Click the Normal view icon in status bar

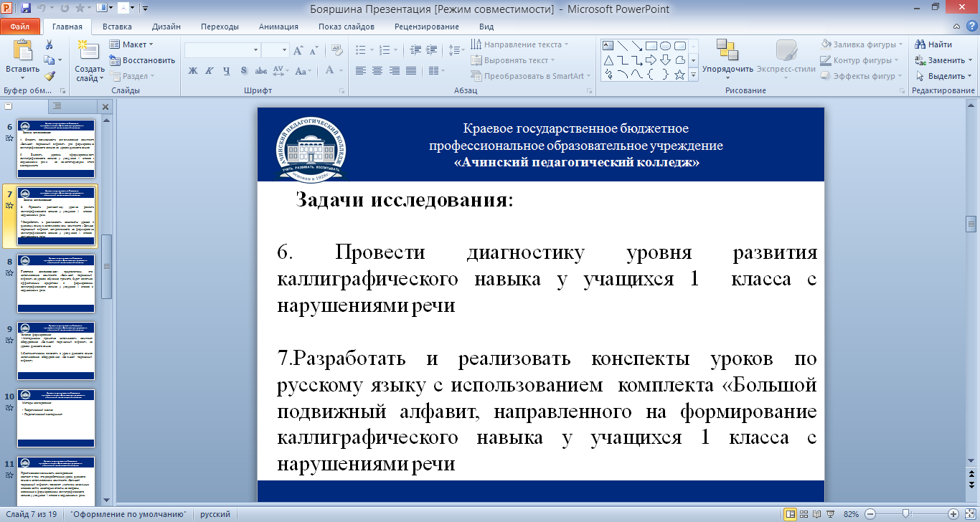[x=791, y=514]
